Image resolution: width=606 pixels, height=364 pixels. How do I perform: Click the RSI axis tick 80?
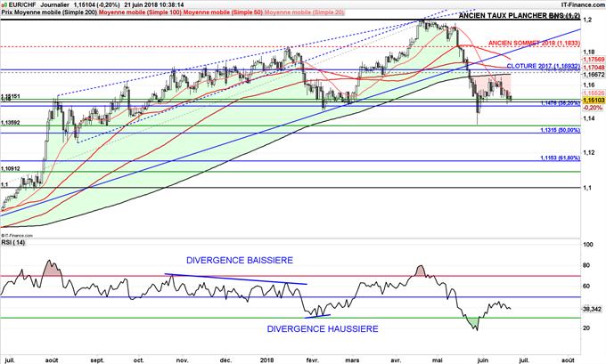pyautogui.click(x=586, y=265)
